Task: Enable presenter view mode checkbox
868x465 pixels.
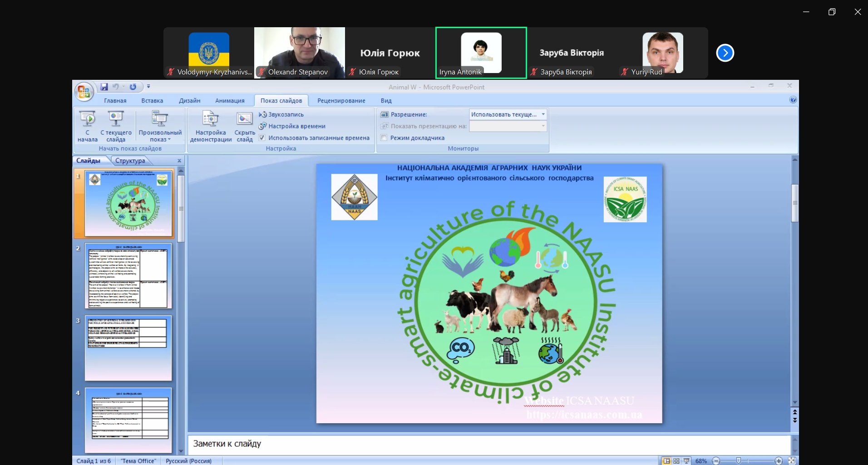Action: point(384,138)
